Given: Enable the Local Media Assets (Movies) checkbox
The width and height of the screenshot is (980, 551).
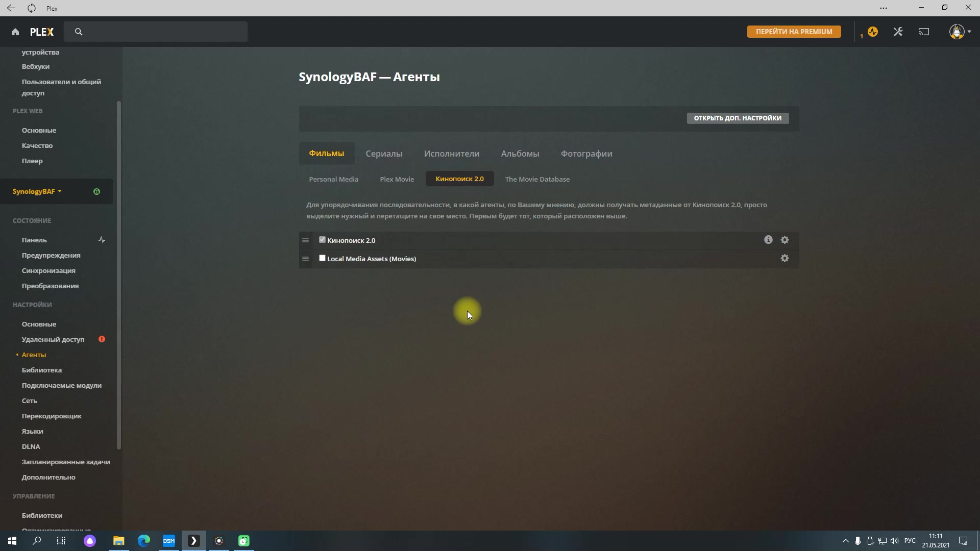Looking at the screenshot, I should click(322, 258).
